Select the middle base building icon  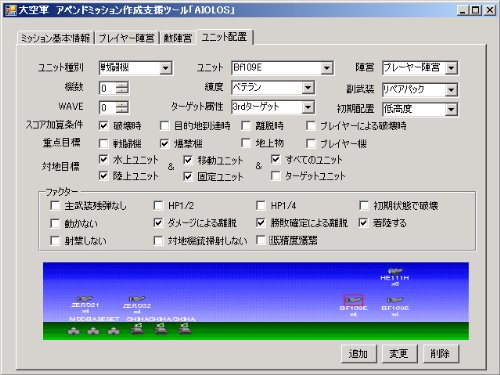point(93,331)
